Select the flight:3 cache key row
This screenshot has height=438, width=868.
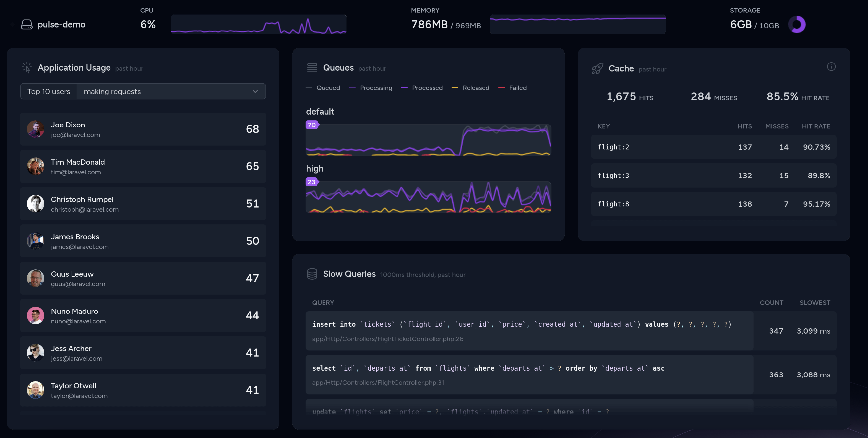tap(714, 175)
